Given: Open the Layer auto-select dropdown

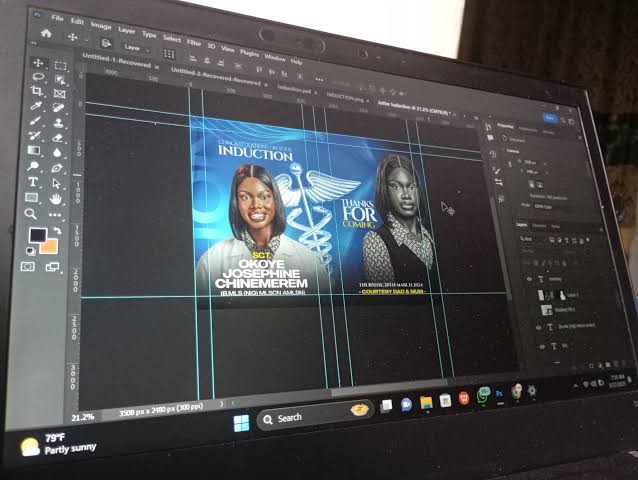Looking at the screenshot, I should (137, 48).
